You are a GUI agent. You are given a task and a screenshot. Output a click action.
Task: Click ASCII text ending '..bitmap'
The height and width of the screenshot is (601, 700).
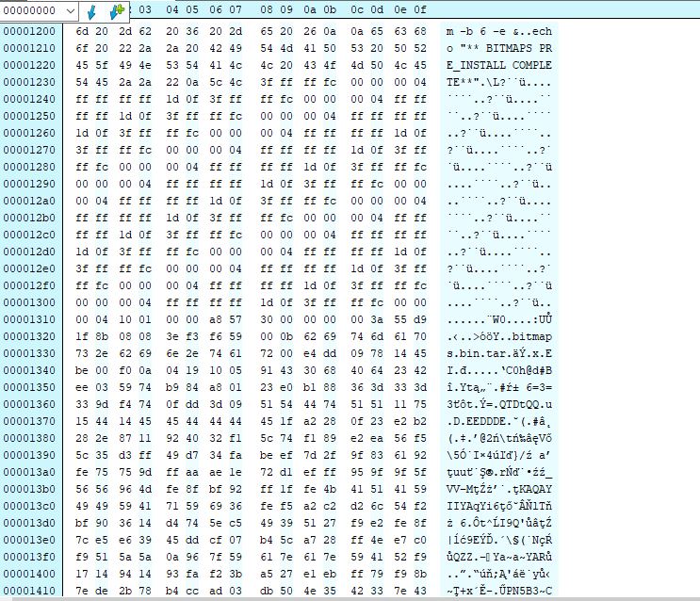[499, 336]
